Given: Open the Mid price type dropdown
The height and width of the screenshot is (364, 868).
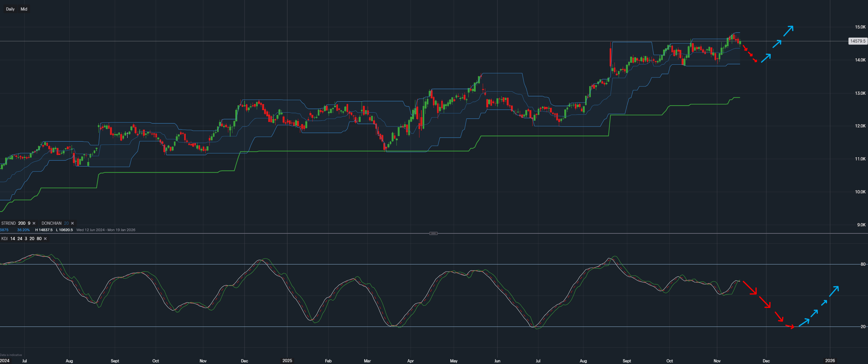Looking at the screenshot, I should [24, 9].
